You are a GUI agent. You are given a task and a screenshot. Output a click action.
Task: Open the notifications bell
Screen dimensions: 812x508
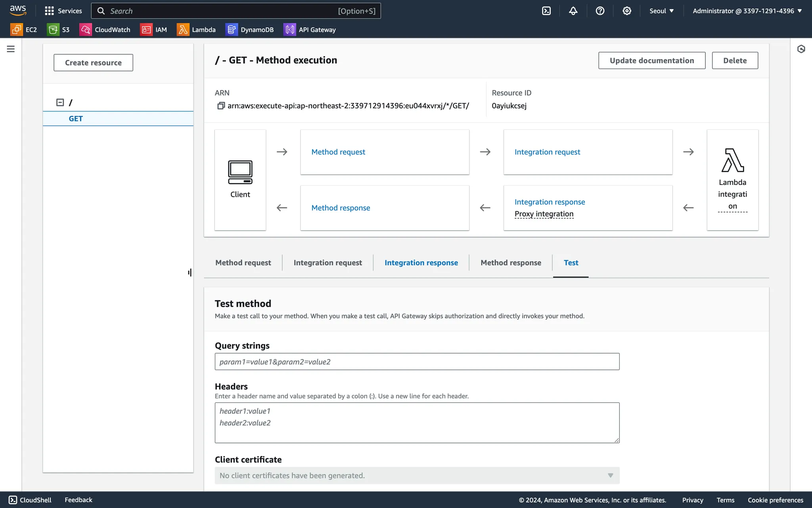point(573,11)
